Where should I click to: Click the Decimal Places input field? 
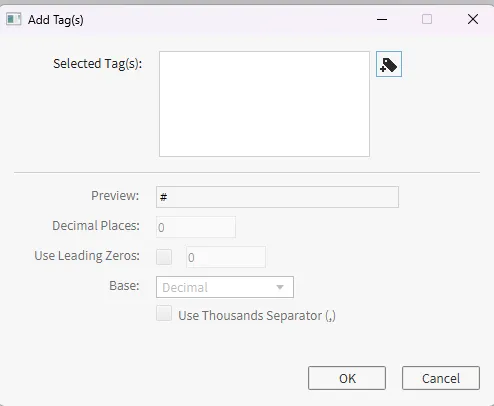pyautogui.click(x=196, y=227)
